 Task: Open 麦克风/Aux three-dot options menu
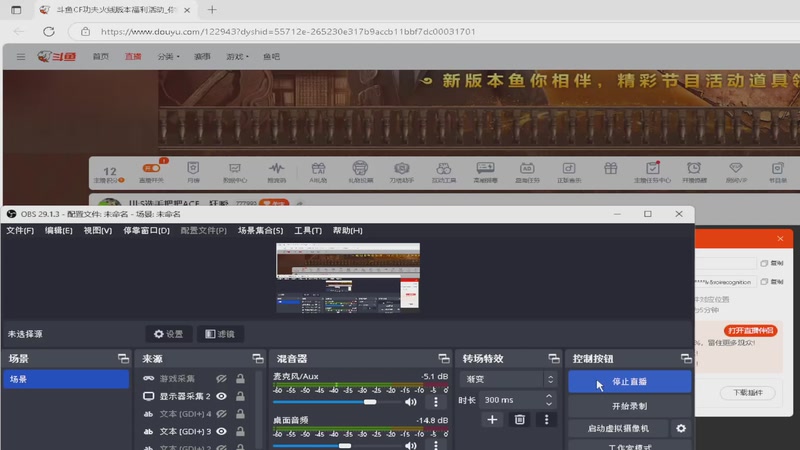436,402
